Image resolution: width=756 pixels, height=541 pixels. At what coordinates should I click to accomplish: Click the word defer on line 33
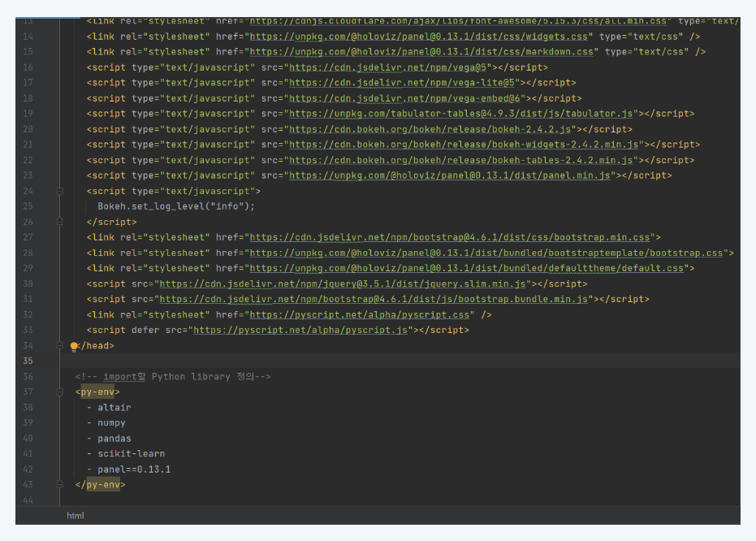pos(145,331)
